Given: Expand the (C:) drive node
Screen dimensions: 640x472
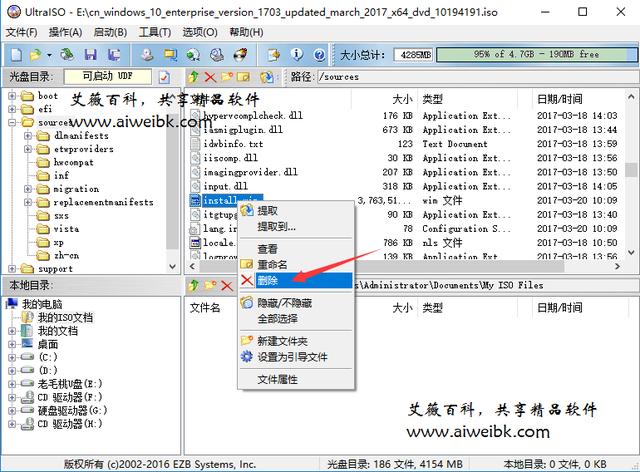Looking at the screenshot, I should pyautogui.click(x=12, y=357).
